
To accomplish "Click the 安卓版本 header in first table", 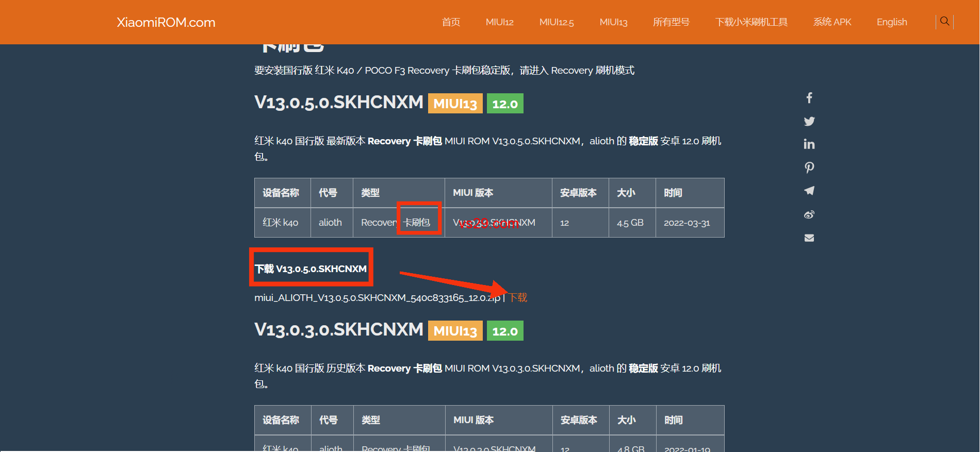I will point(580,193).
